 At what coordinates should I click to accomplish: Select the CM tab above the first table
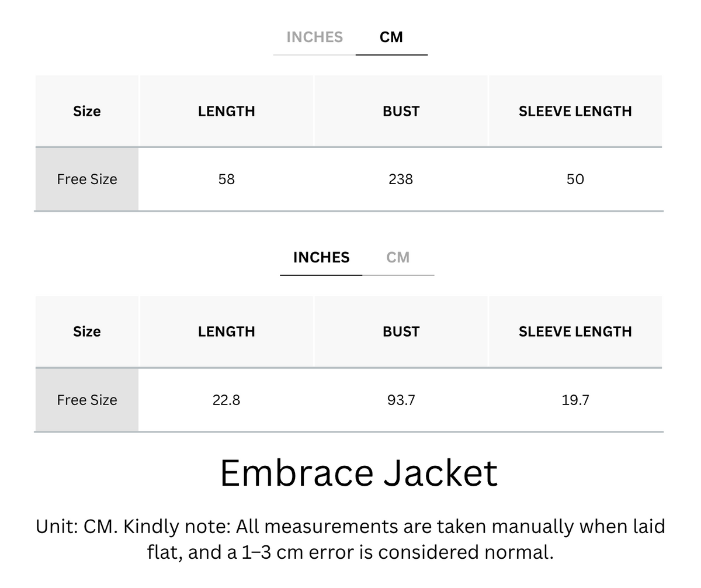pyautogui.click(x=391, y=37)
